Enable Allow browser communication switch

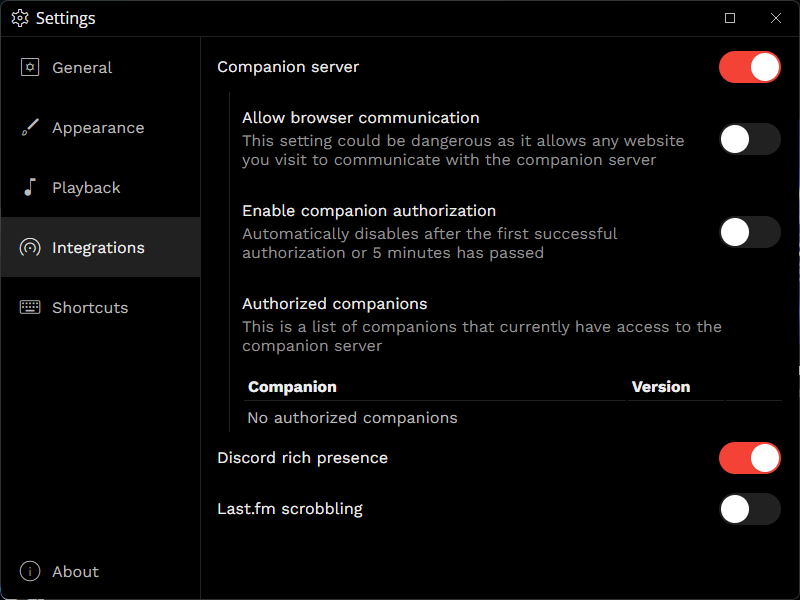tap(749, 139)
